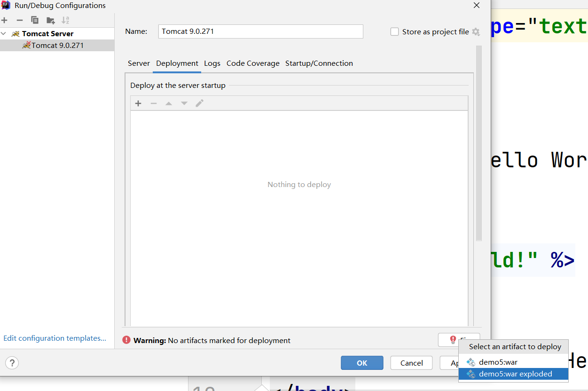Move the deployment item down with the arrow
588x391 pixels.
pos(184,103)
